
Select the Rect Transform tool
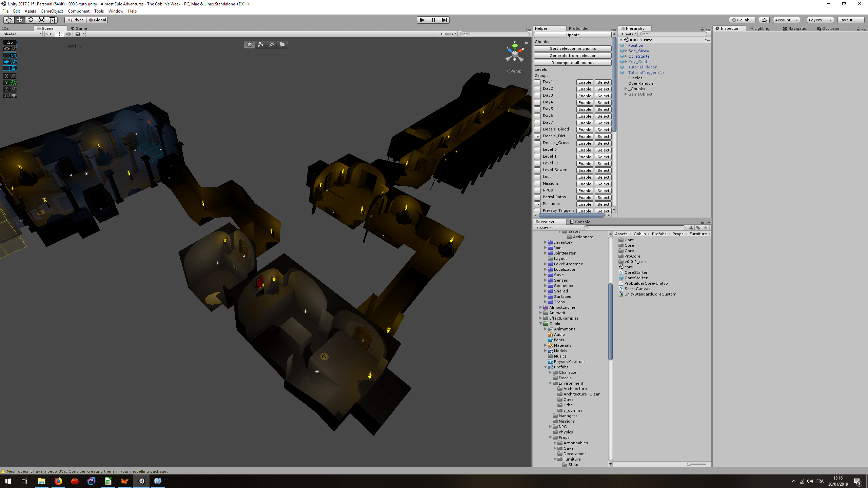pyautogui.click(x=52, y=20)
